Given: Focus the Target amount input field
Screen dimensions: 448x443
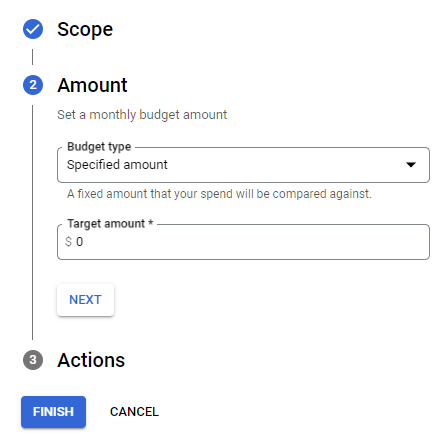Looking at the screenshot, I should 243,242.
